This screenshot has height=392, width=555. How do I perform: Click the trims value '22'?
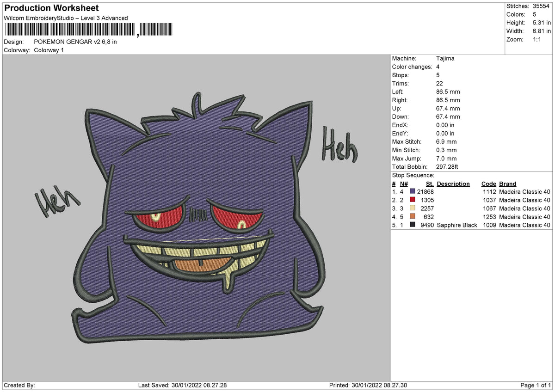click(439, 84)
